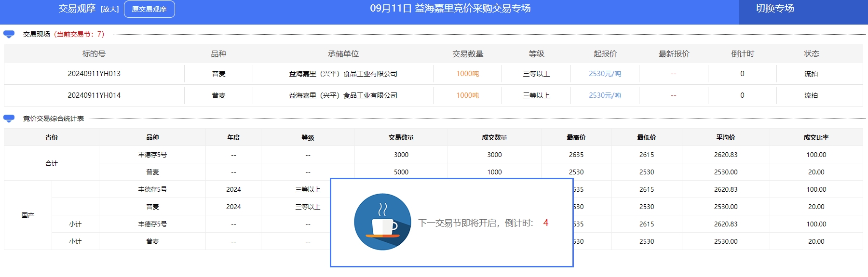
Task: Click the 交易观摩 header title
Action: 77,9
